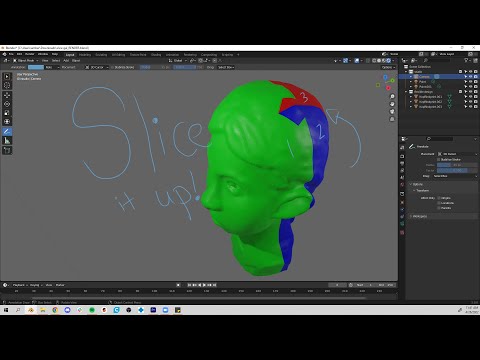Screen dimensions: 480x360
Task: Check Affect Only Origins option
Action: point(439,198)
